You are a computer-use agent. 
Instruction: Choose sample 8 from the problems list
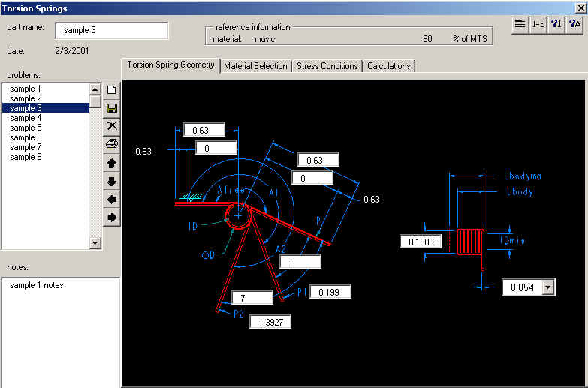(26, 157)
